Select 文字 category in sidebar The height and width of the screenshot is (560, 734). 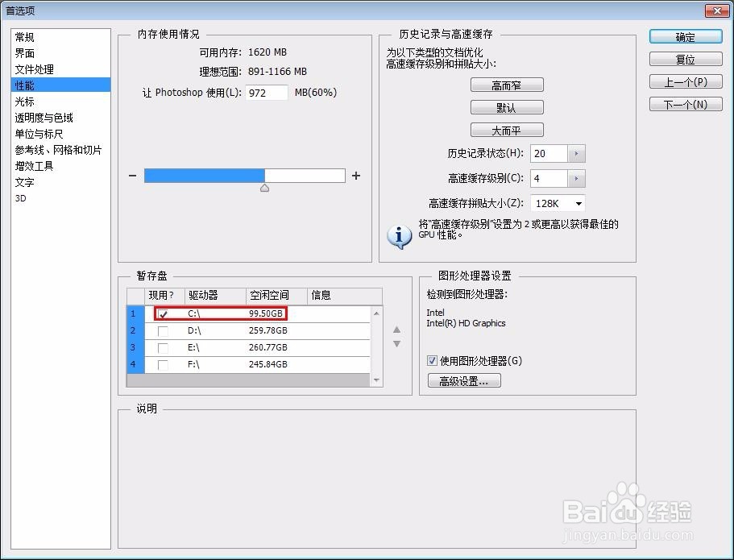[60, 182]
